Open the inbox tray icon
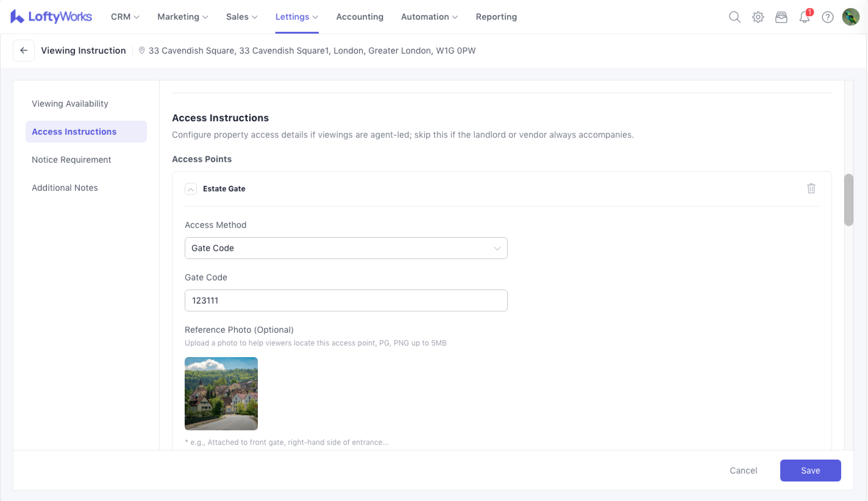Viewport: 868px width, 501px height. 781,17
